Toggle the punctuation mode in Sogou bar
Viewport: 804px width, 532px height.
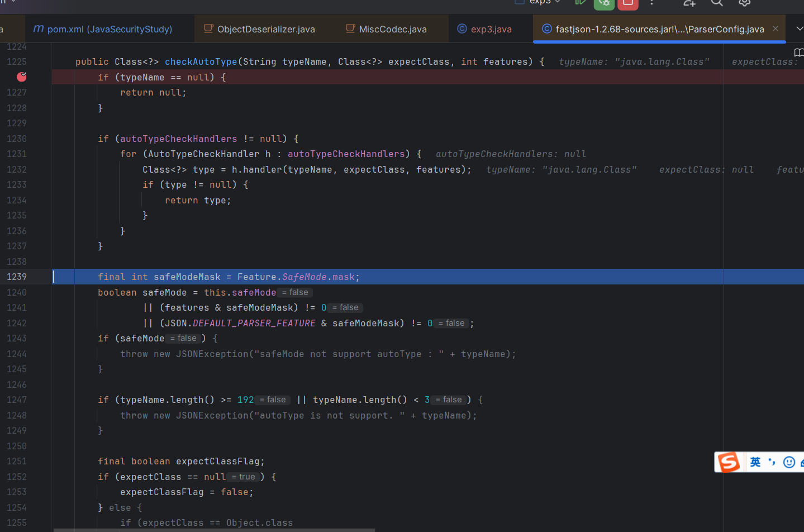(772, 462)
